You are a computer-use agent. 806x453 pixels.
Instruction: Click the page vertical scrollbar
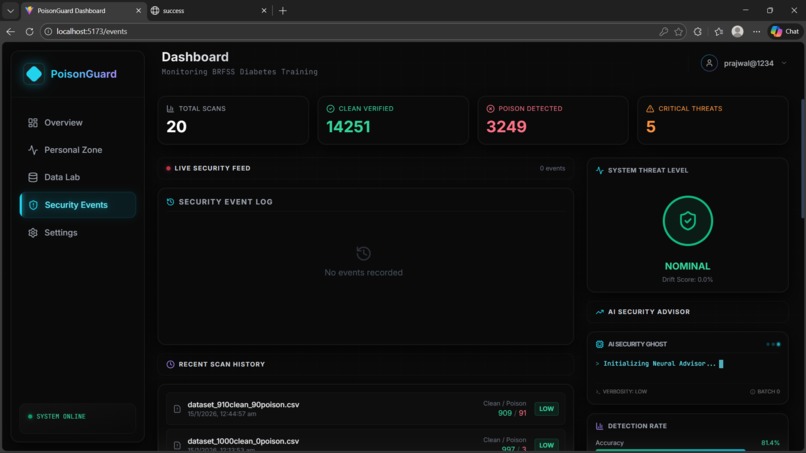point(802,159)
